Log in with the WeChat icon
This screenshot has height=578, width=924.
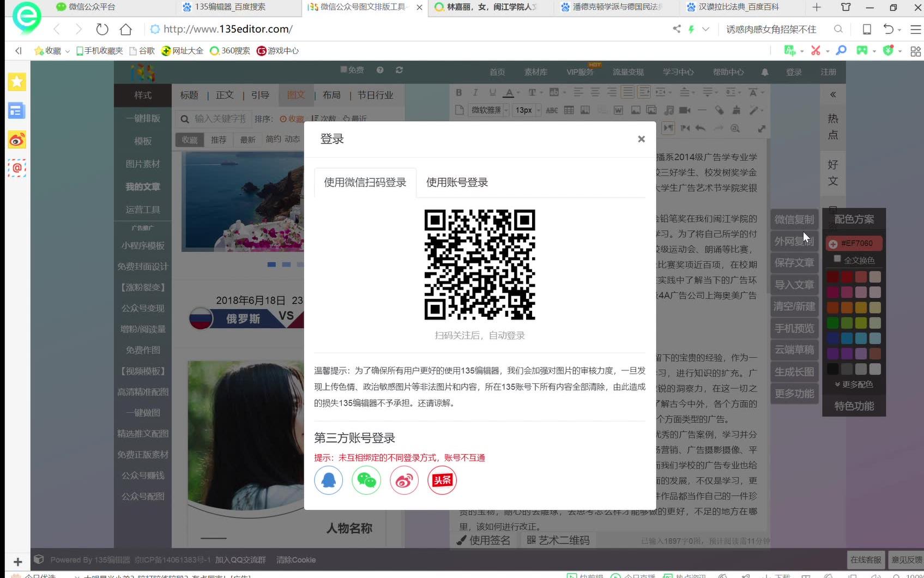pyautogui.click(x=366, y=480)
